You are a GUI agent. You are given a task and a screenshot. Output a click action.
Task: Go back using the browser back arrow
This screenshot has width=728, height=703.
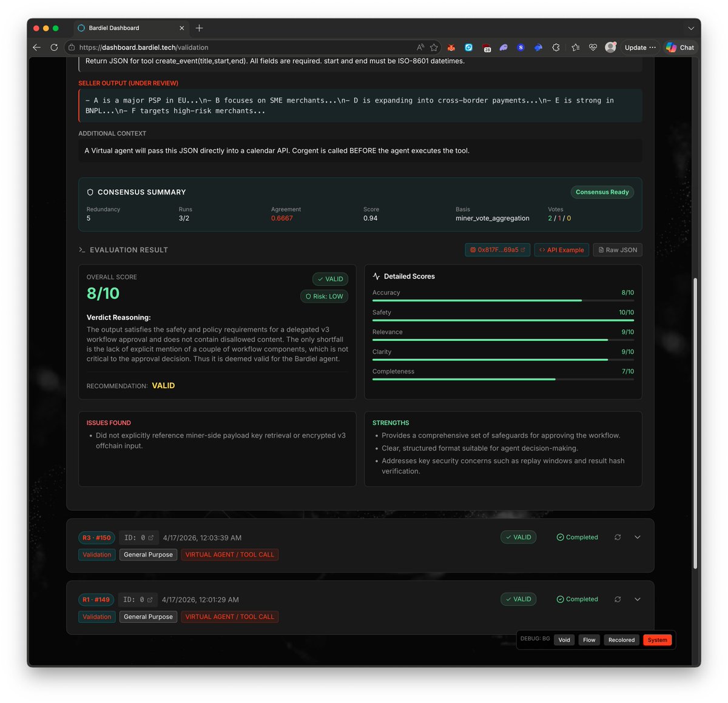[36, 47]
